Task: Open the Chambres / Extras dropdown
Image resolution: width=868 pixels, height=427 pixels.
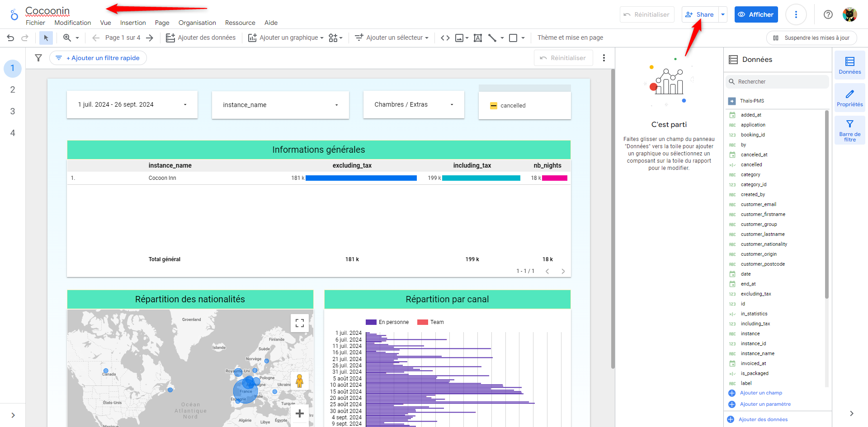Action: coord(414,105)
